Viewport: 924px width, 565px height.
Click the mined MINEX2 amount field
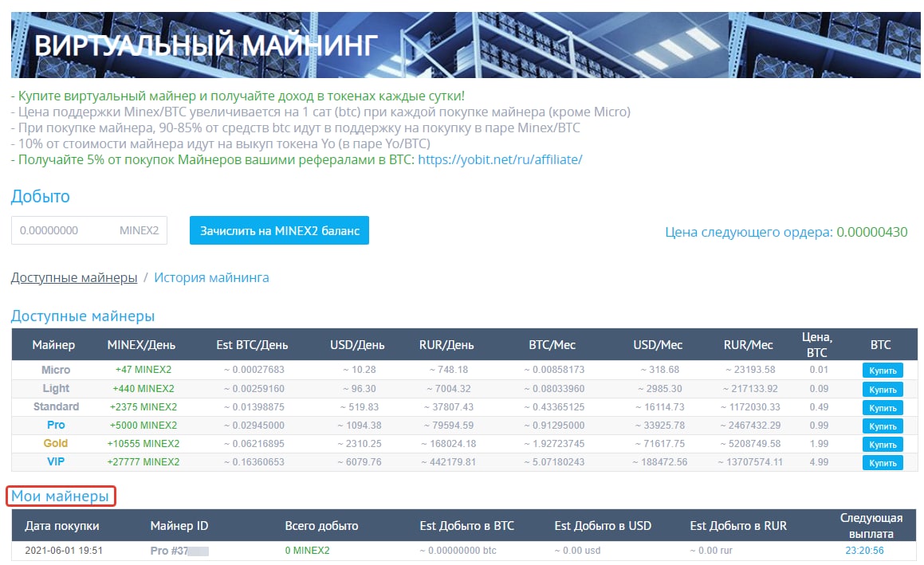click(x=89, y=230)
